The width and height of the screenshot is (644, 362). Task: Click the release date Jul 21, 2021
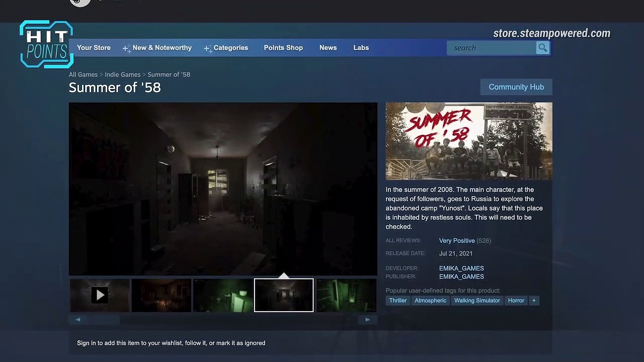(456, 253)
